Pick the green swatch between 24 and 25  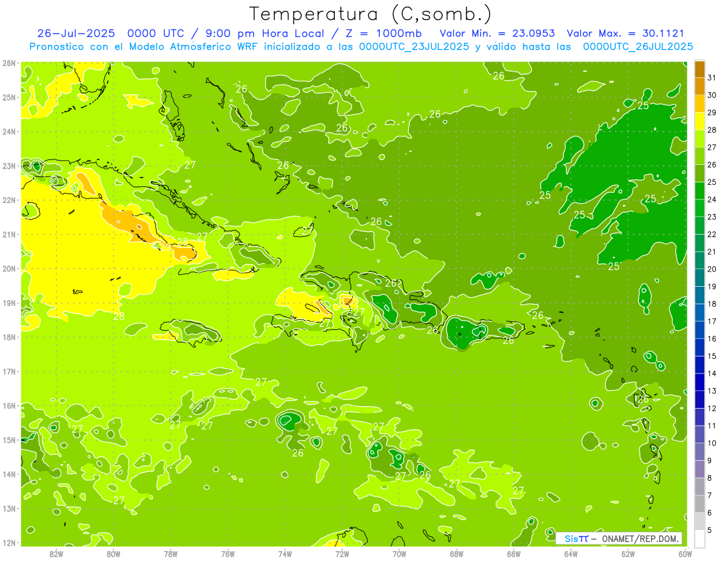click(699, 191)
